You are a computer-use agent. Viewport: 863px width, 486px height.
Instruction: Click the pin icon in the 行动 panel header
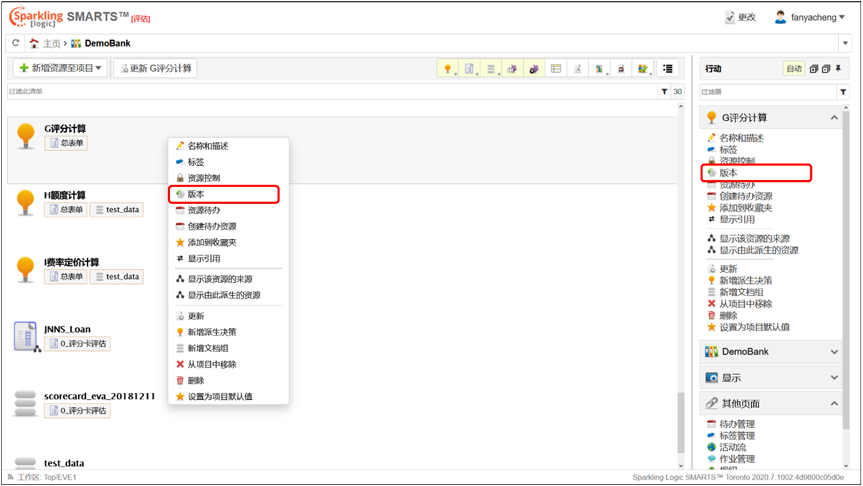pyautogui.click(x=838, y=69)
